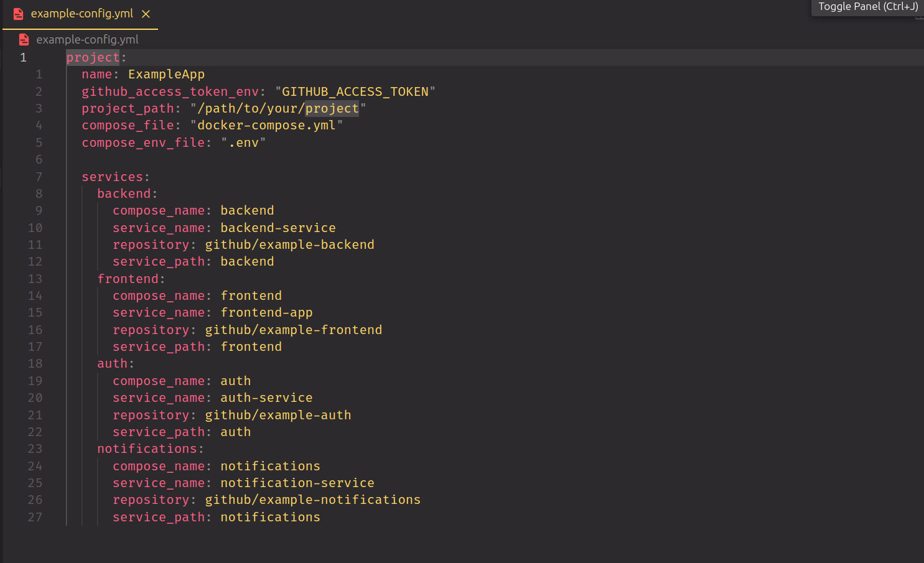Click the "GITHUB_ACCESS_TOKEN" string value

pos(355,91)
